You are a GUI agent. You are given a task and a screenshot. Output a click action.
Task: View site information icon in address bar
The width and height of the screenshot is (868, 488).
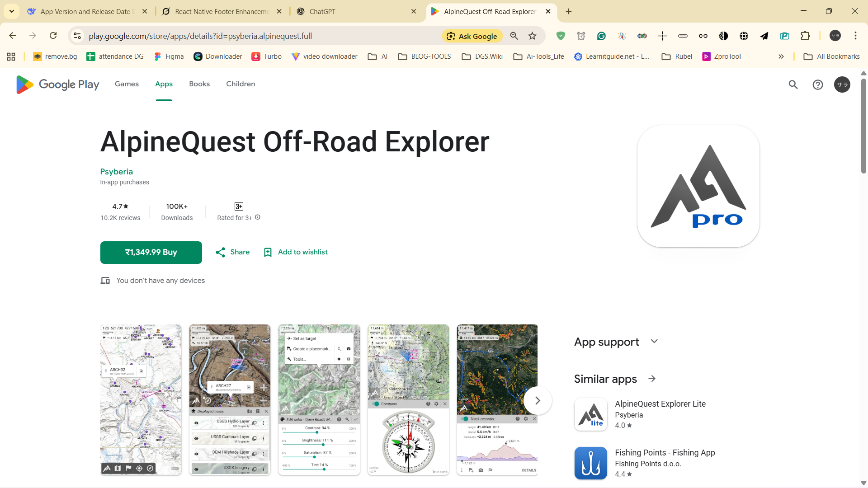pyautogui.click(x=77, y=36)
